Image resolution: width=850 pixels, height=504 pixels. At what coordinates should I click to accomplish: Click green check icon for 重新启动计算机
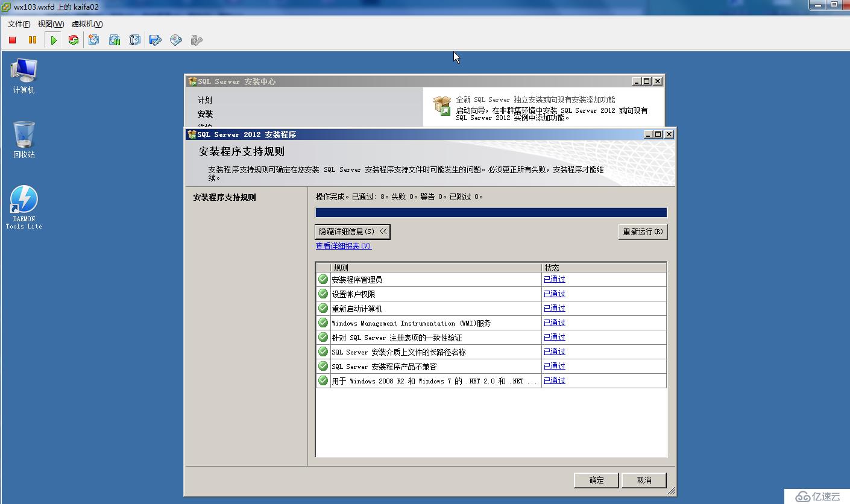click(x=323, y=308)
